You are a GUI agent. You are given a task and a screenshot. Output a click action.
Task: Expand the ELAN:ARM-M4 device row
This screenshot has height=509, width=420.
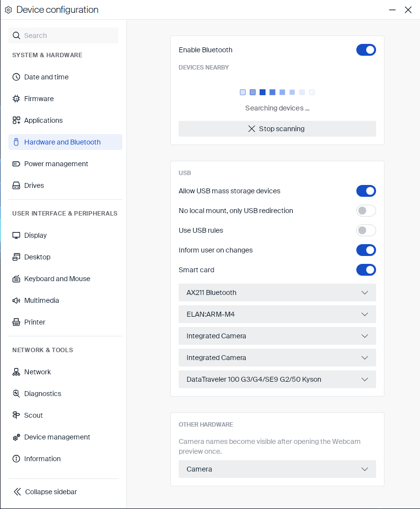[277, 314]
